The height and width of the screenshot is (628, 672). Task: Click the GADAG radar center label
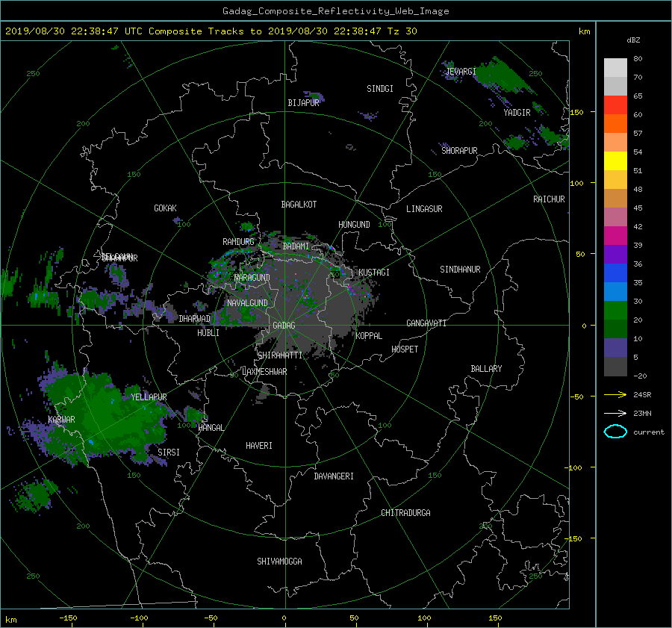(284, 326)
